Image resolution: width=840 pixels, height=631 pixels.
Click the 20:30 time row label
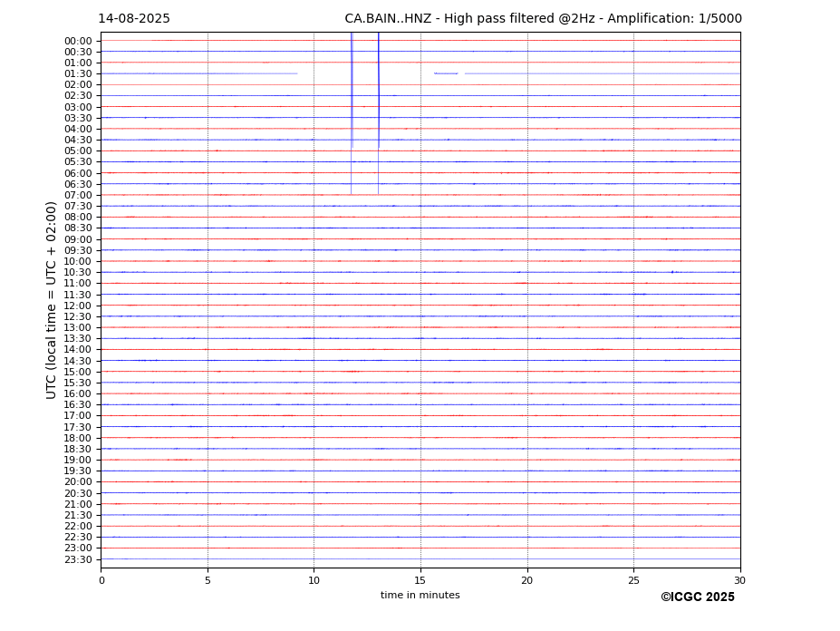pos(78,493)
